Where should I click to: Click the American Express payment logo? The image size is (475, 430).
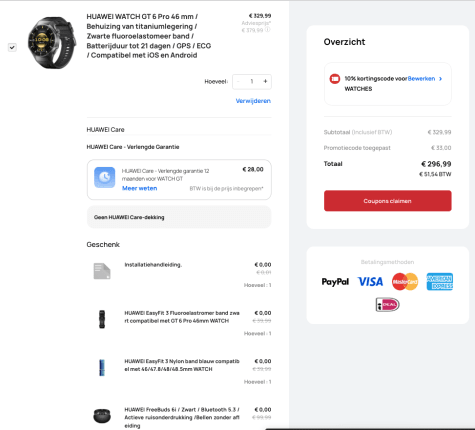click(440, 282)
